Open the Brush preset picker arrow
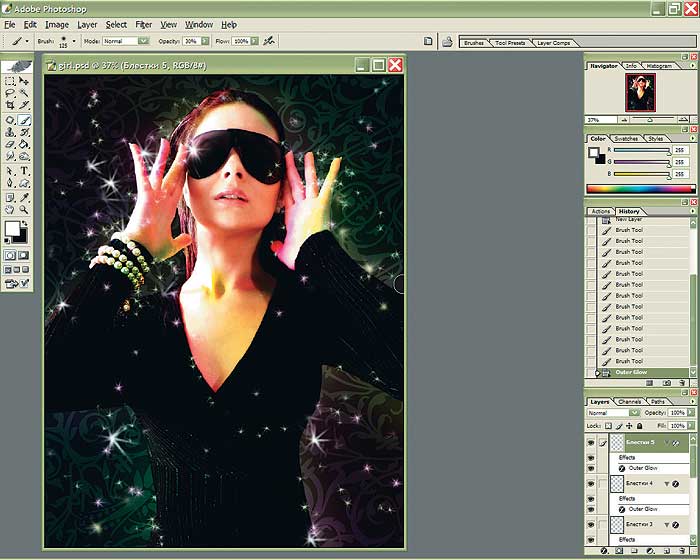 click(x=74, y=41)
